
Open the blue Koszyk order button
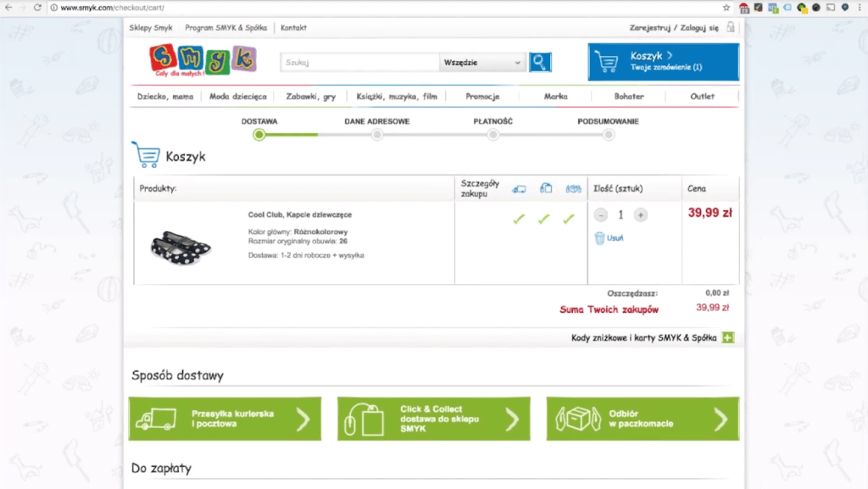663,62
